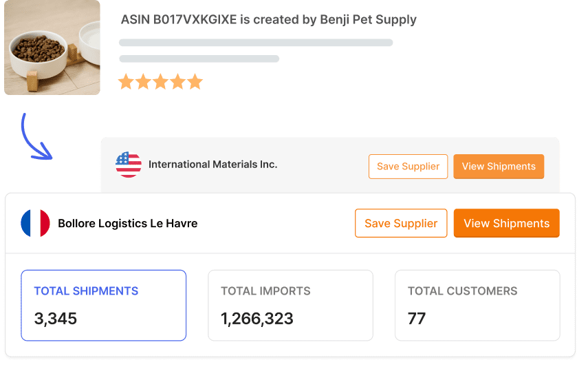Save Supplier for International Materials Inc.
This screenshot has height=369, width=588.
coord(408,167)
